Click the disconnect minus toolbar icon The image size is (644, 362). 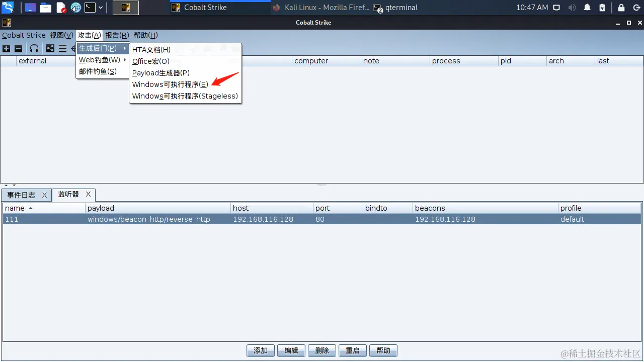(18, 48)
